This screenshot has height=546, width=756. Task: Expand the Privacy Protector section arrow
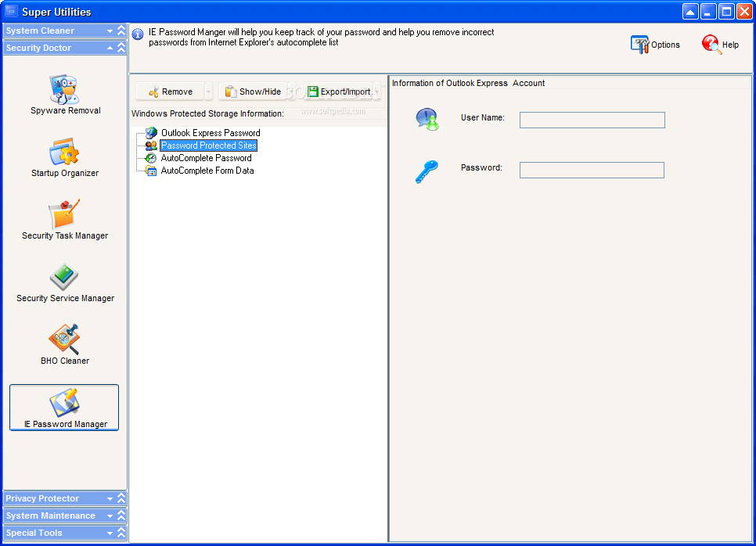coord(110,499)
